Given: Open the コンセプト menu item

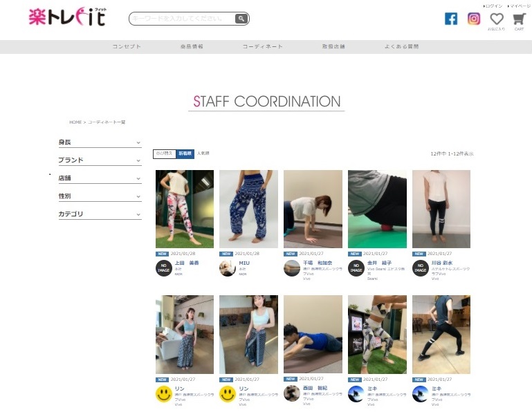Looking at the screenshot, I should pos(127,46).
